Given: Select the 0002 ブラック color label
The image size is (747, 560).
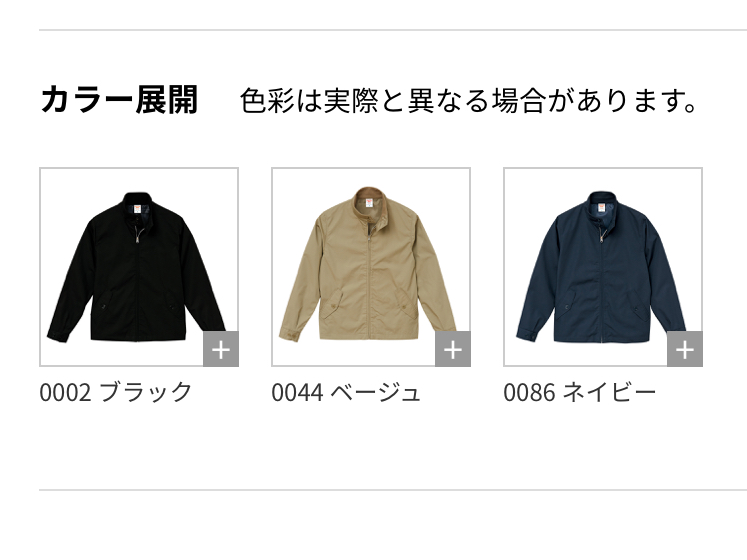Looking at the screenshot, I should point(116,392).
